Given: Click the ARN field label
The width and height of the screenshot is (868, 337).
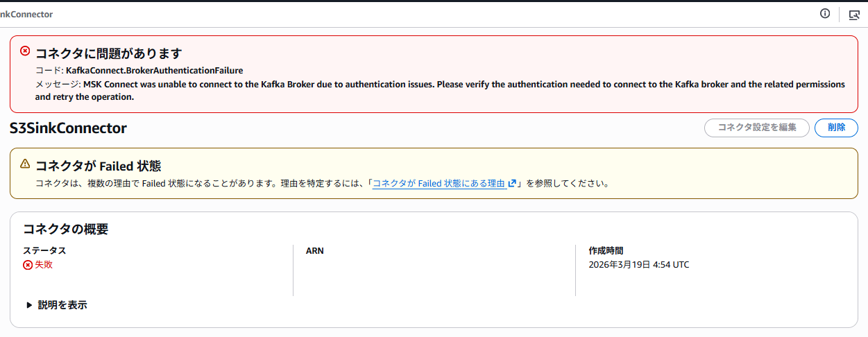Looking at the screenshot, I should coord(314,250).
